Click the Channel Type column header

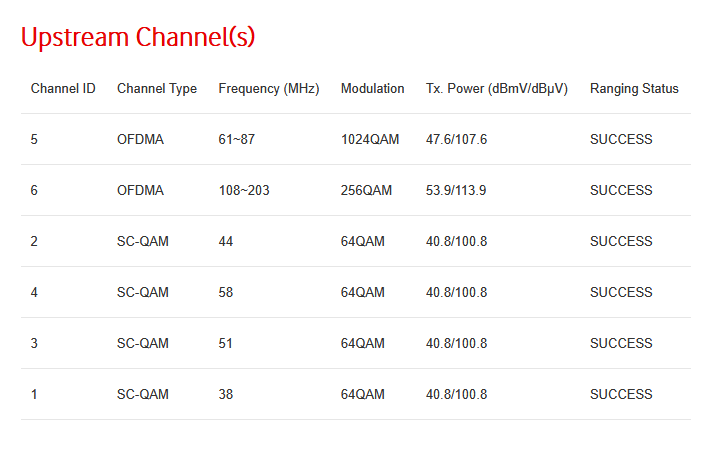click(x=157, y=89)
